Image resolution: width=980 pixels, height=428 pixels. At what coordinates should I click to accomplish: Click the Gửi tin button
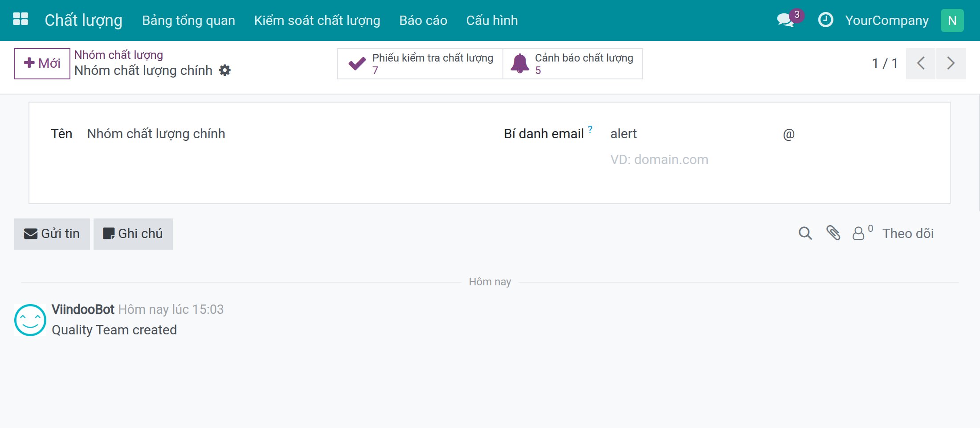click(52, 234)
